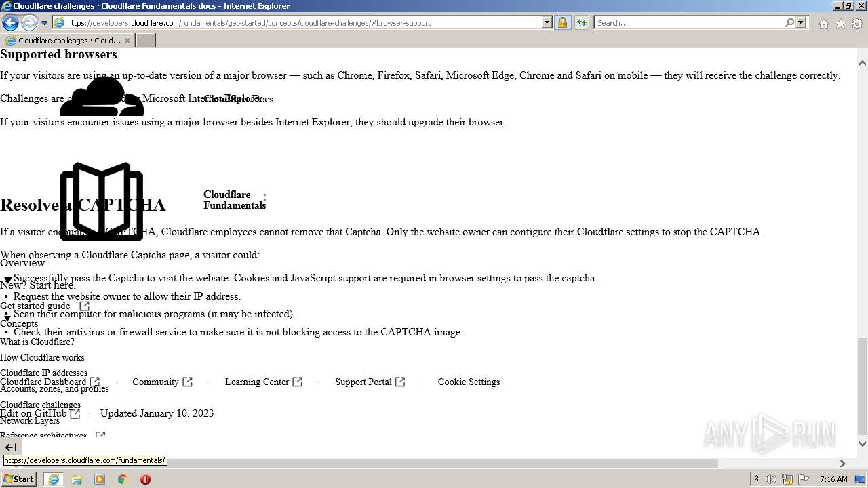Click the red Opera taskbar icon
The width and height of the screenshot is (868, 488).
tap(145, 479)
